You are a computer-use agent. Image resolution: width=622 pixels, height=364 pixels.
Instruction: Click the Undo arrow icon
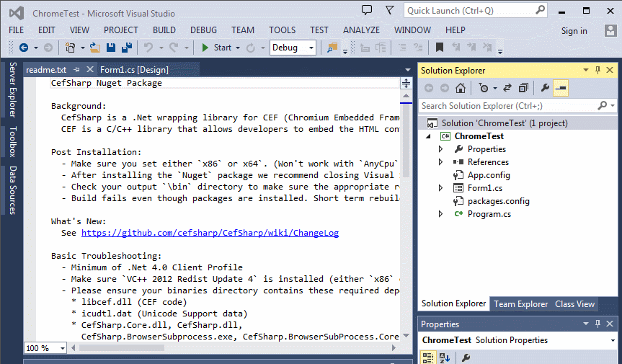coord(148,48)
